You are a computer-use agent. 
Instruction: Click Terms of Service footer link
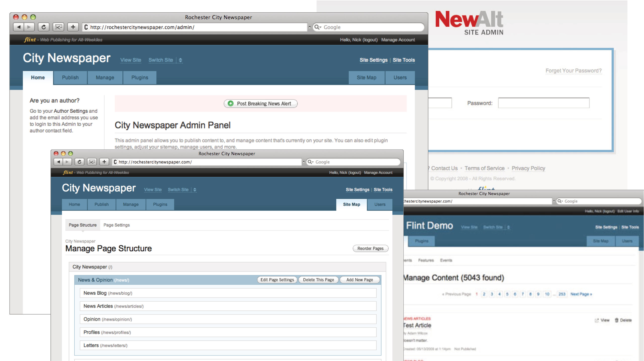click(484, 168)
